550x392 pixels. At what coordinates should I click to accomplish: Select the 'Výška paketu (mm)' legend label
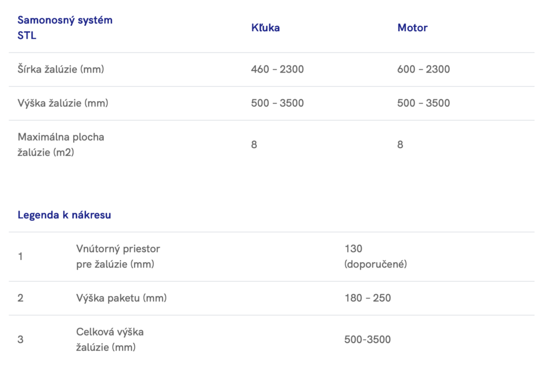[121, 298]
